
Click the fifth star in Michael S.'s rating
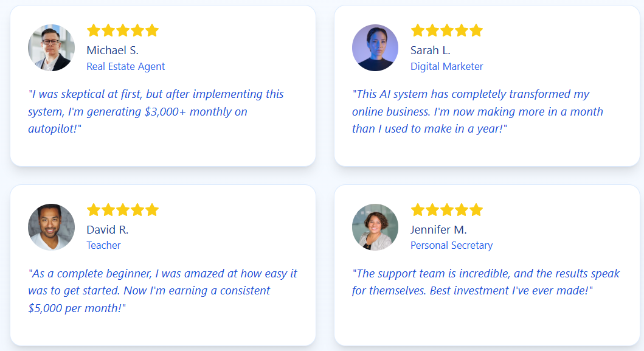152,30
